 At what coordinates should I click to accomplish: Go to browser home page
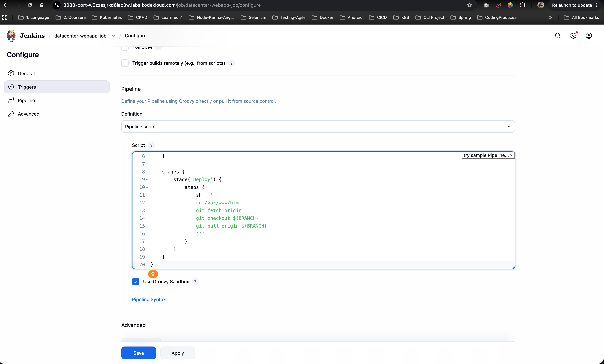click(x=42, y=5)
